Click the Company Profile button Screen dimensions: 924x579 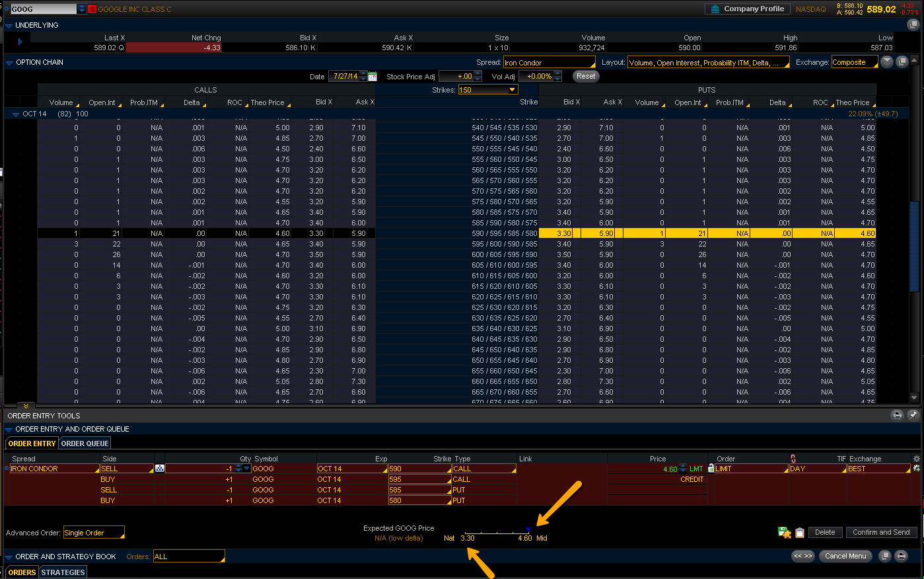coord(746,9)
